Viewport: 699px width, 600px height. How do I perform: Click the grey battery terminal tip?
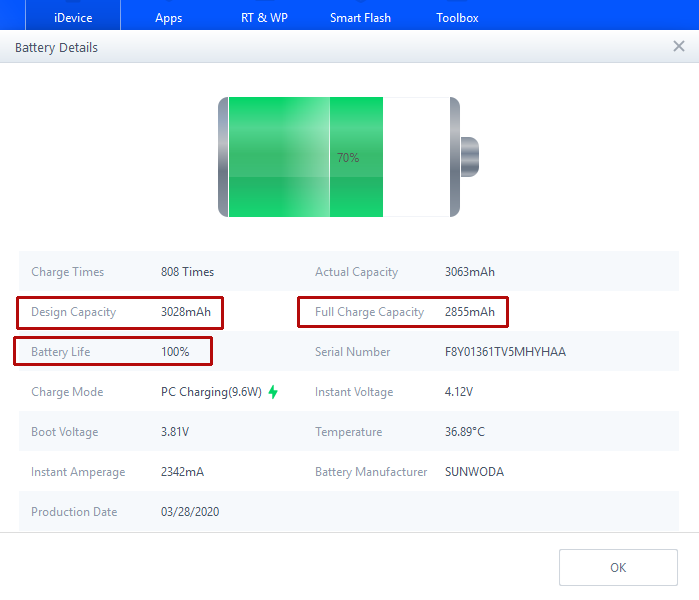tap(469, 157)
